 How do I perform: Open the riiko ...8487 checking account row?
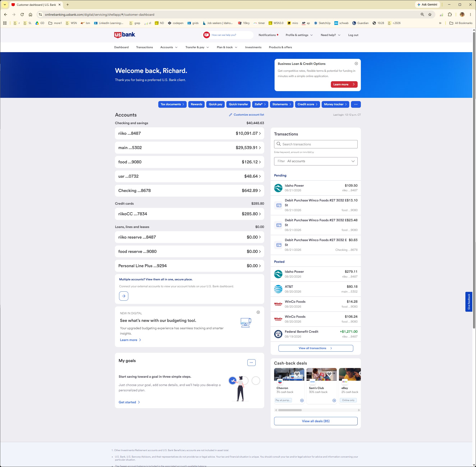coord(189,133)
